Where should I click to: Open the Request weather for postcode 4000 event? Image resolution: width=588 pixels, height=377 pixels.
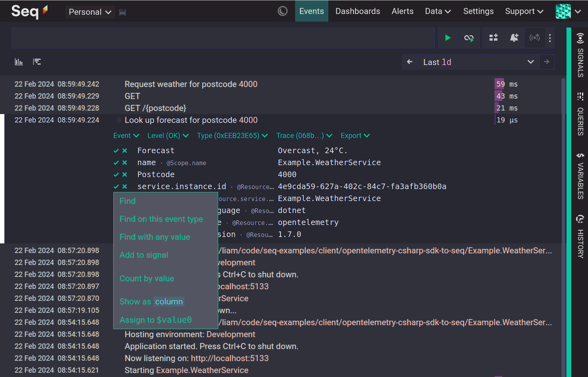pos(191,84)
